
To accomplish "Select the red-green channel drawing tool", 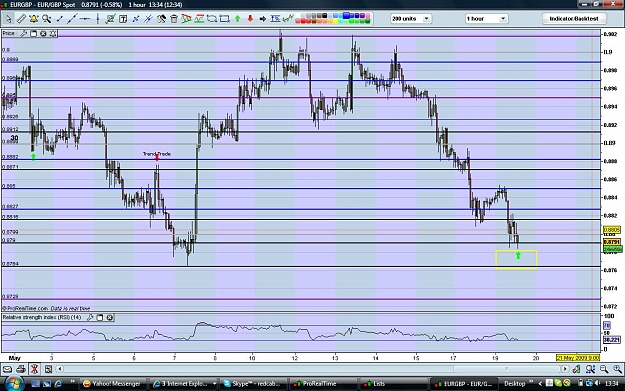I will coord(186,19).
